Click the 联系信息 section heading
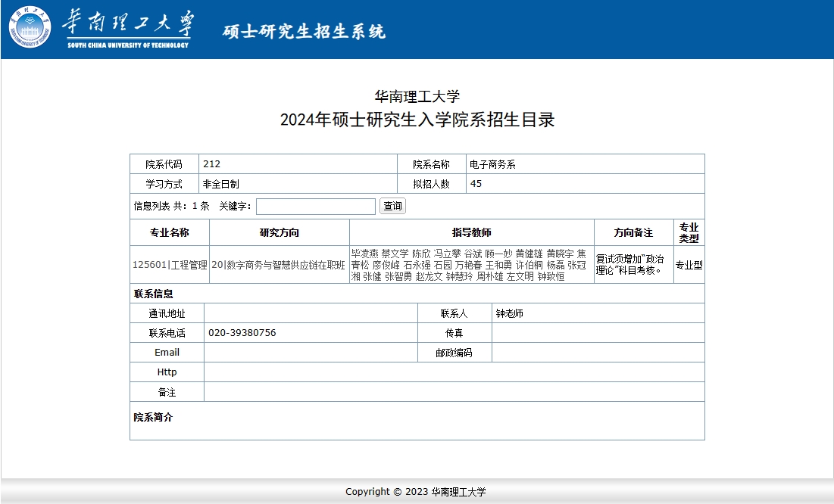834x504 pixels. pyautogui.click(x=153, y=294)
